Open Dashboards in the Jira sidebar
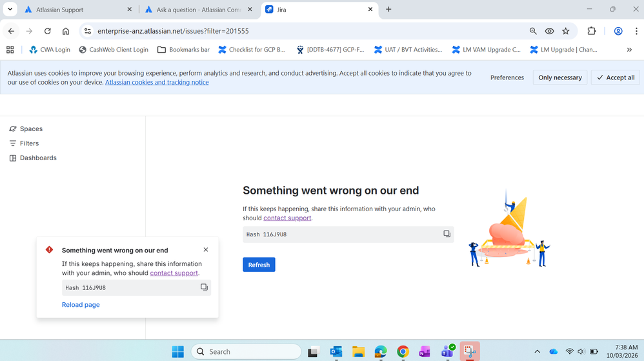Viewport: 644px width, 361px height. click(33, 158)
